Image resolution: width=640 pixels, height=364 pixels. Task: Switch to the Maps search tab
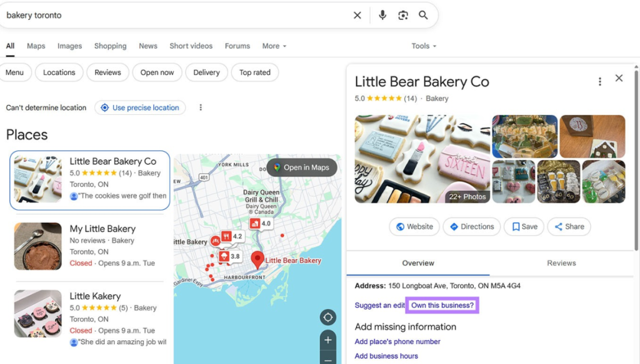click(x=36, y=46)
